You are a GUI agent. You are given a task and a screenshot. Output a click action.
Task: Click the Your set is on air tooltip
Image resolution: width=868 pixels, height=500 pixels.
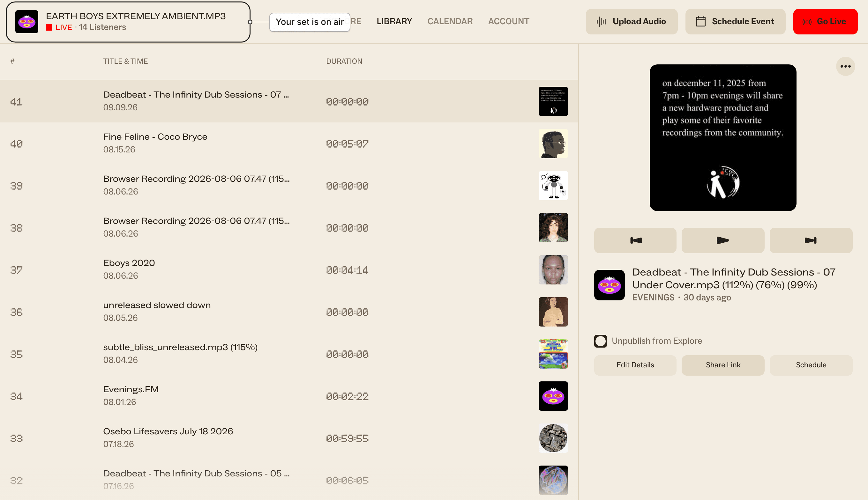[x=310, y=22]
